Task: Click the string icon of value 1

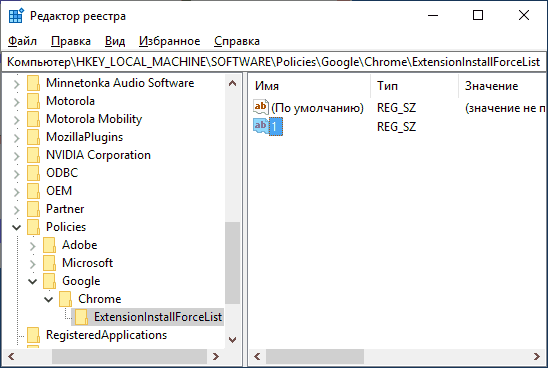Action: click(x=261, y=126)
